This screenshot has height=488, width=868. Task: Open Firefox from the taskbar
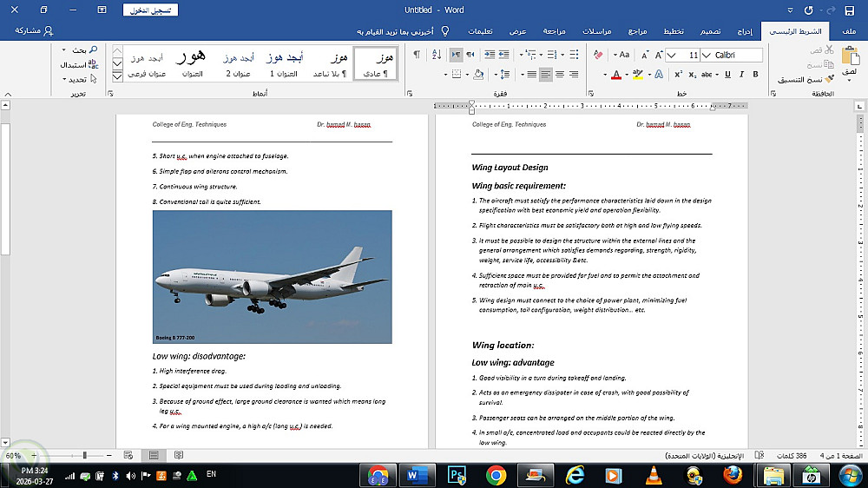coord(733,475)
